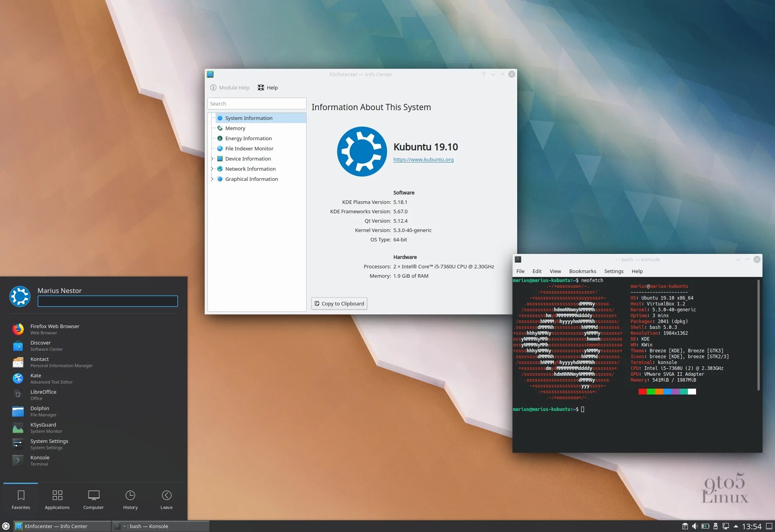Launch Firefox Web Browser from Favorites

tap(94, 329)
